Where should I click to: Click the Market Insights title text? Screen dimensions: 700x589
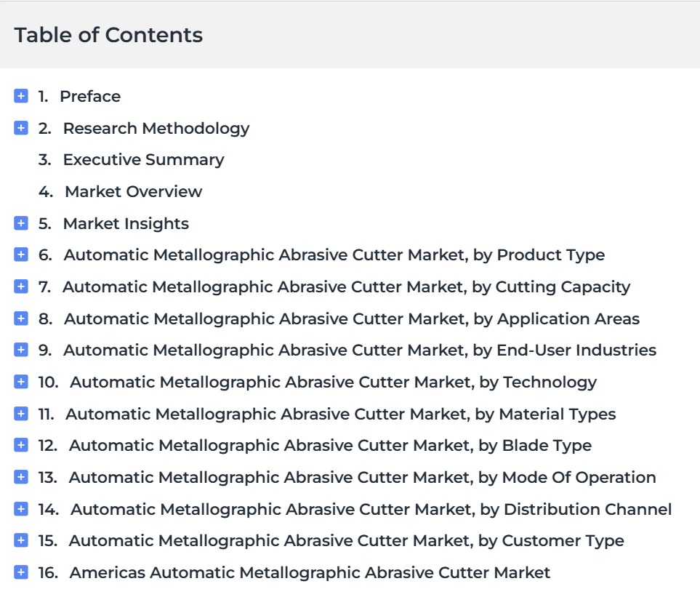pyautogui.click(x=126, y=224)
